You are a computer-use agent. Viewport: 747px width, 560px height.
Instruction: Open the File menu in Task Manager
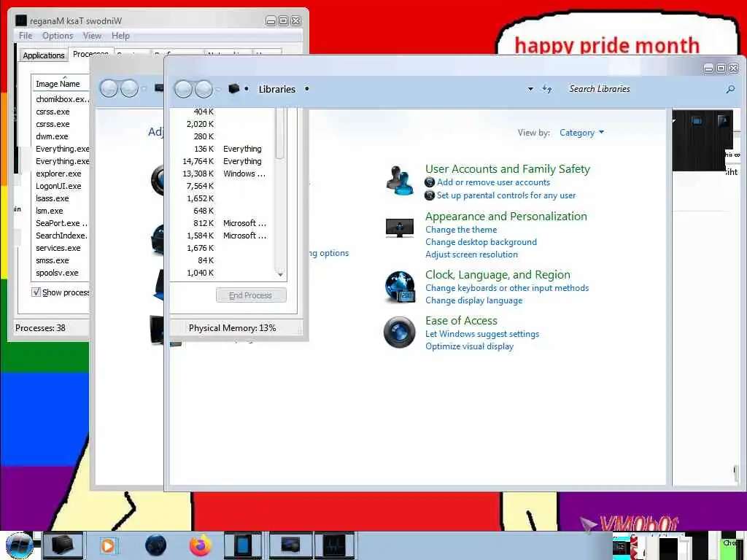(26, 36)
